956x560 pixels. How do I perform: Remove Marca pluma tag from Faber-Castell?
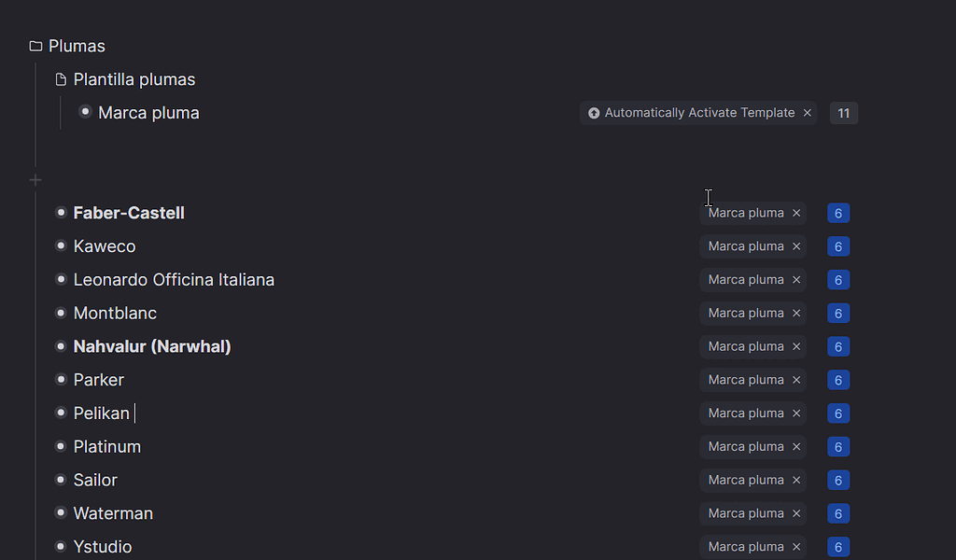796,213
